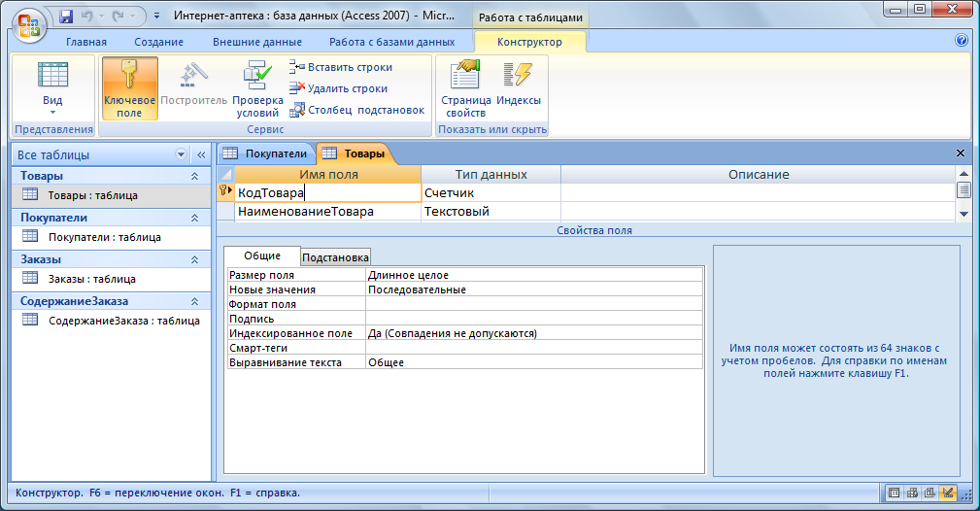Open Индексы indexes window

pyautogui.click(x=518, y=84)
